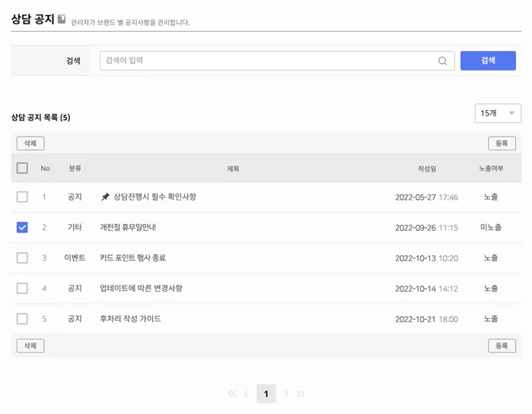Click the date 2022-10-13 10:20
Image resolution: width=532 pixels, height=414 pixels.
tap(426, 258)
